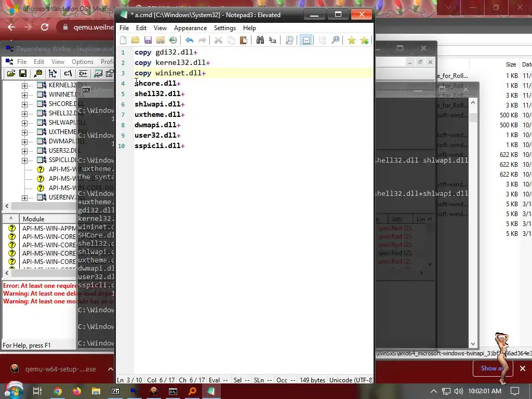Save the file with Notepad3's floppy icon
This screenshot has width=532, height=399.
pos(148,41)
